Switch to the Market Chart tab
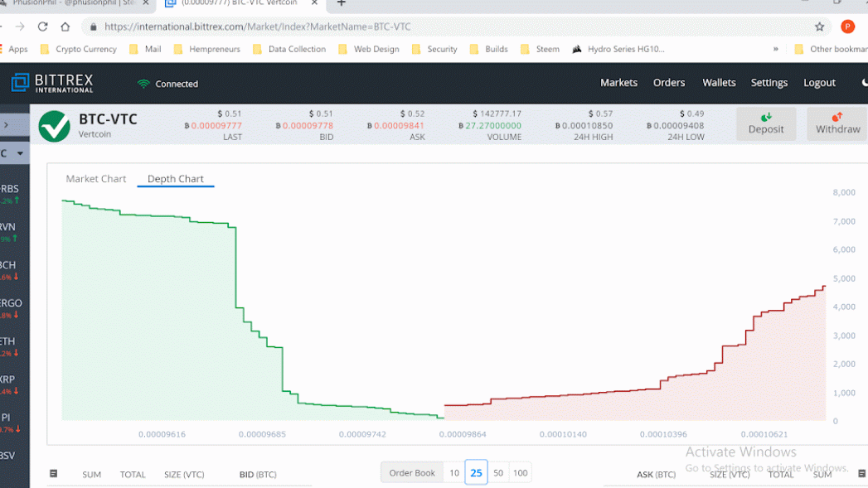 click(96, 179)
